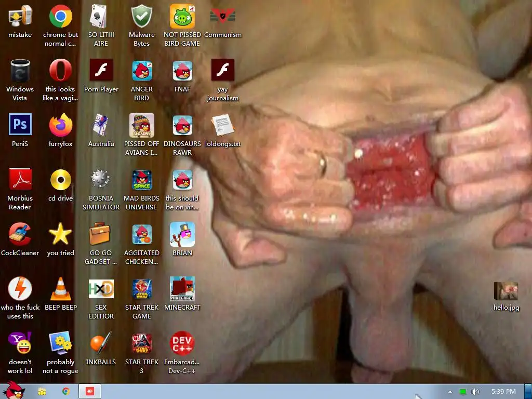Image resolution: width=532 pixels, height=399 pixels.
Task: Switch to the active red app taskbar button
Action: tap(90, 391)
